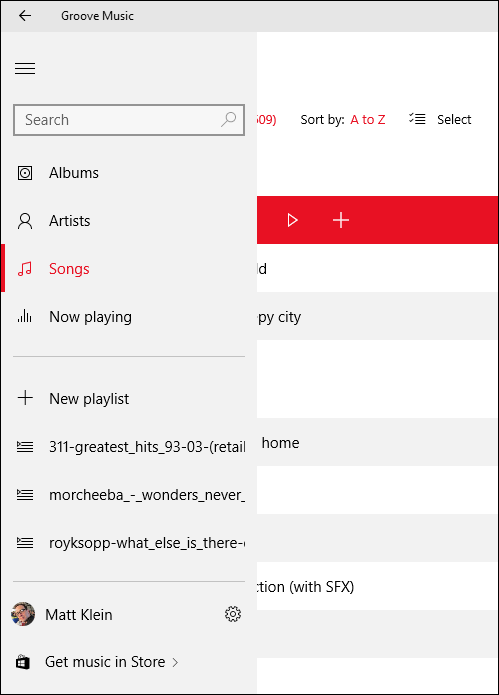This screenshot has height=695, width=499.
Task: Click the magnifier search icon
Action: pyautogui.click(x=229, y=119)
